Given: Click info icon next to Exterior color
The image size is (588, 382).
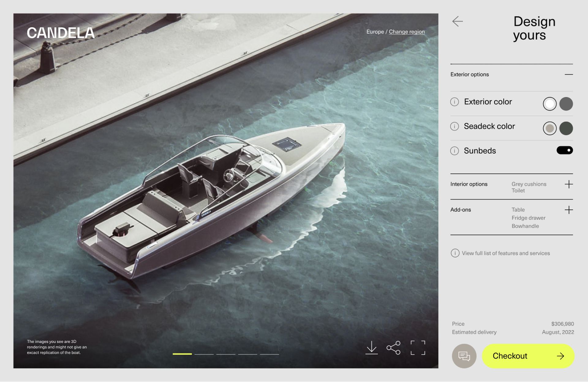Looking at the screenshot, I should [x=454, y=102].
